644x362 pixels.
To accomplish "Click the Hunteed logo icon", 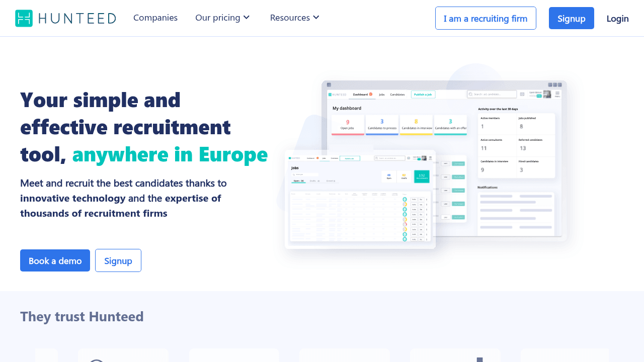I will pyautogui.click(x=24, y=18).
